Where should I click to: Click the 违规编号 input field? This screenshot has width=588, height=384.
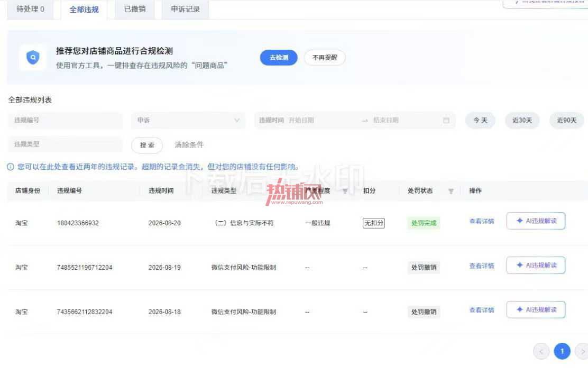click(x=65, y=121)
